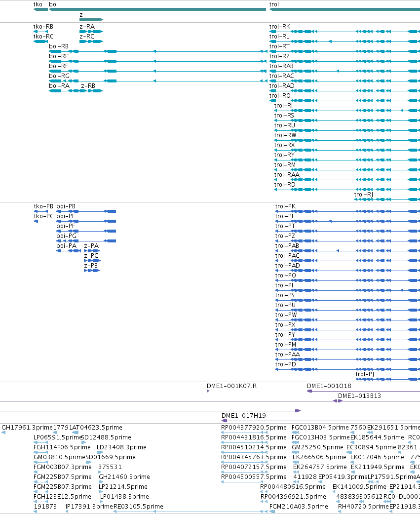Select the boi-RF transcript label
Viewport: 420px width, 514px height.
point(58,66)
